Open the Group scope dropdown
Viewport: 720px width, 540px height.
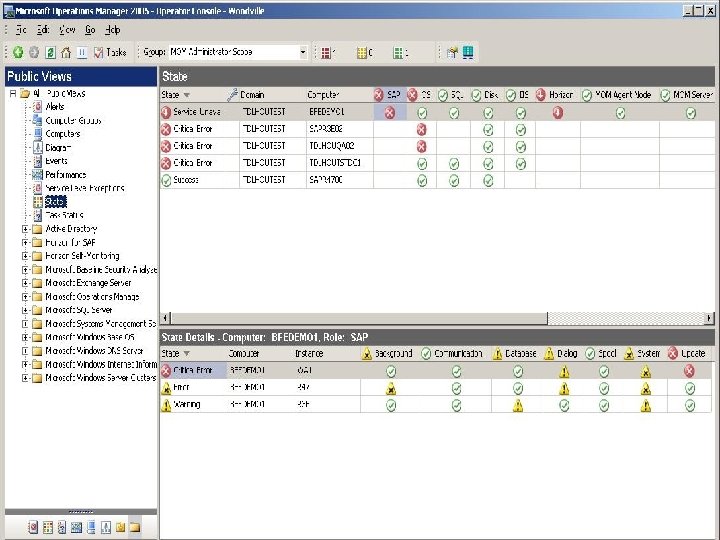tap(303, 52)
